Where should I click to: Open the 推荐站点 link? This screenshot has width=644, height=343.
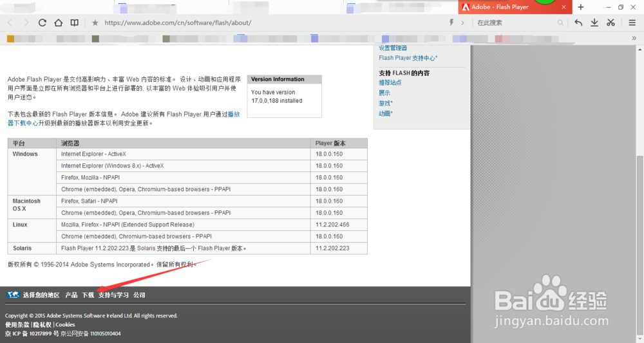[x=390, y=82]
